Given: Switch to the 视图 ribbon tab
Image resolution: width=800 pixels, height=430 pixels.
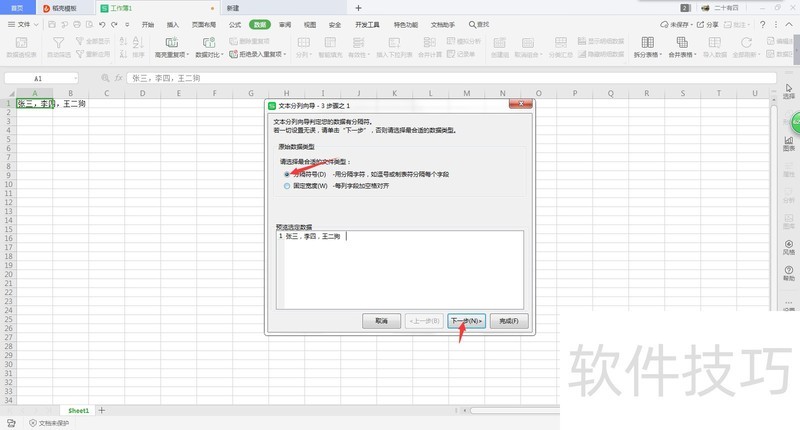Looking at the screenshot, I should (310, 24).
